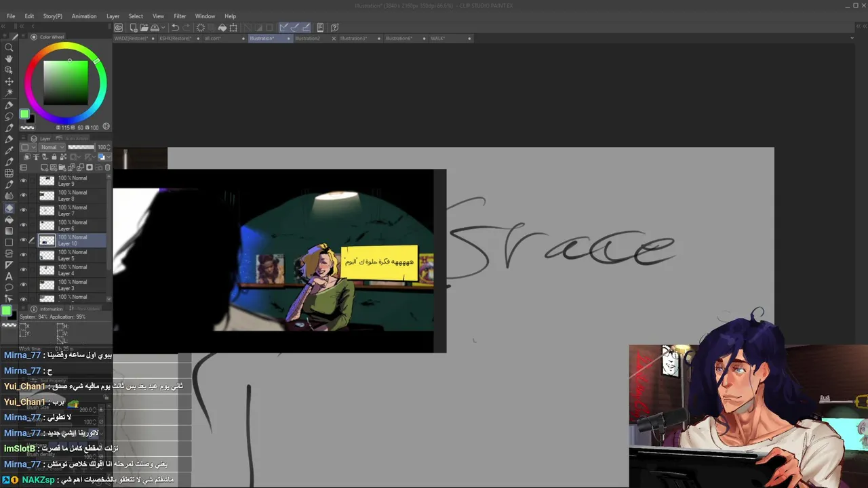Click the New raster layer icon
868x488 pixels.
pos(45,167)
